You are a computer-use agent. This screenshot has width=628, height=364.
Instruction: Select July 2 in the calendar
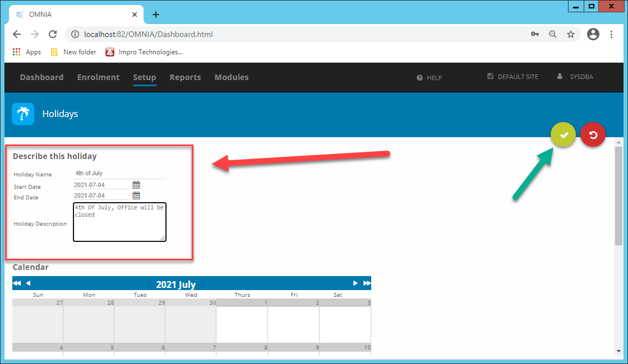294,320
